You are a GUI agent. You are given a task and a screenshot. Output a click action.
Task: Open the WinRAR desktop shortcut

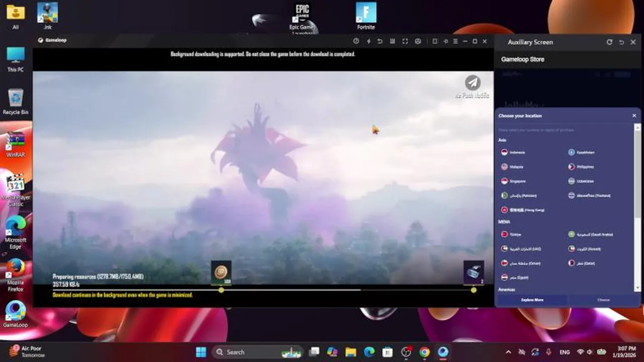point(16,145)
